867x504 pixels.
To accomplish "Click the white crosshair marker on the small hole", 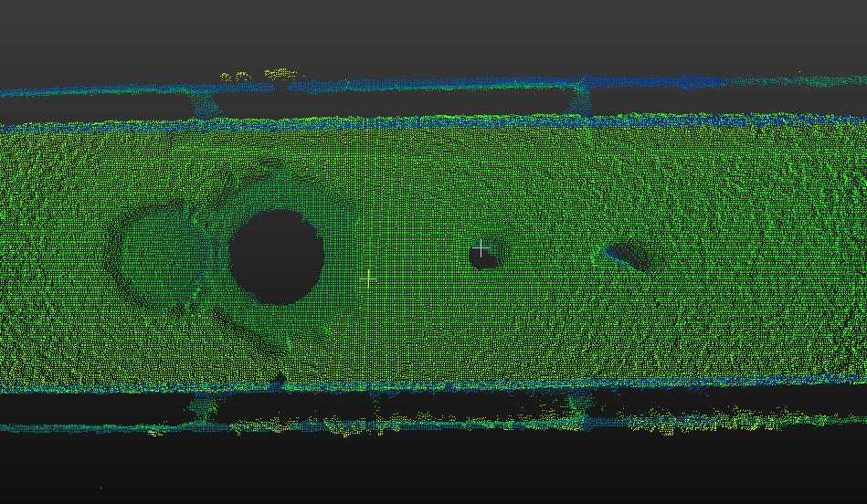I will coord(481,247).
